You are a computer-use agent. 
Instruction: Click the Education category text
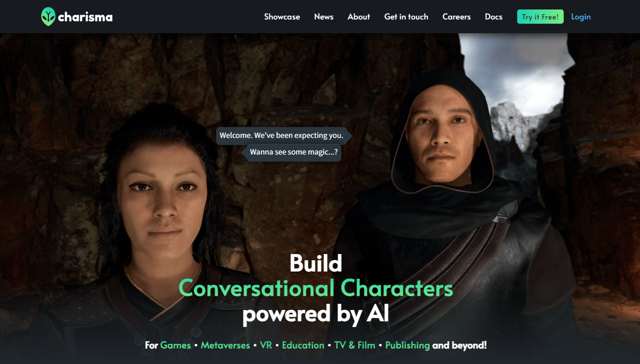pyautogui.click(x=303, y=345)
